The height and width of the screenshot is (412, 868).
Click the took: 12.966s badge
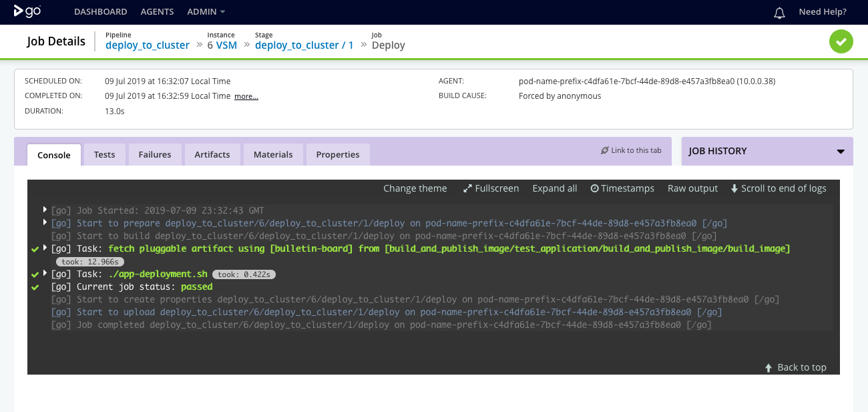tap(90, 262)
